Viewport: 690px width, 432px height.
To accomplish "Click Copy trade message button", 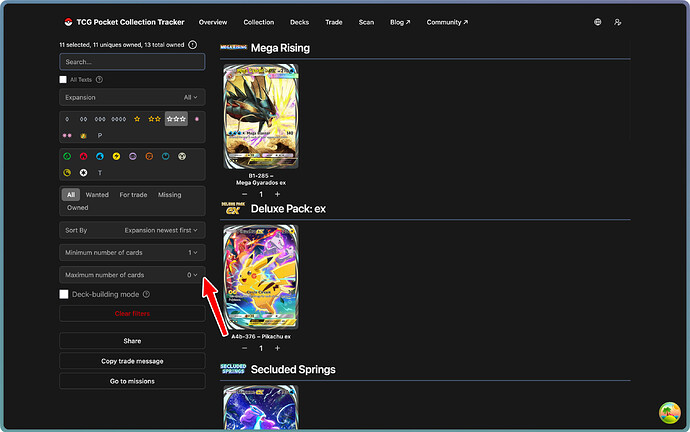I will pyautogui.click(x=132, y=361).
